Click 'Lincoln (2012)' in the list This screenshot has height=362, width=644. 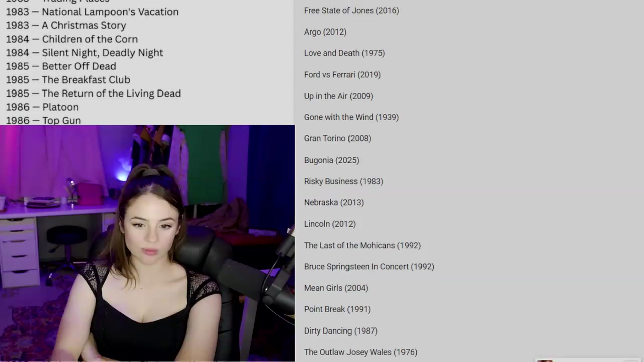click(330, 224)
